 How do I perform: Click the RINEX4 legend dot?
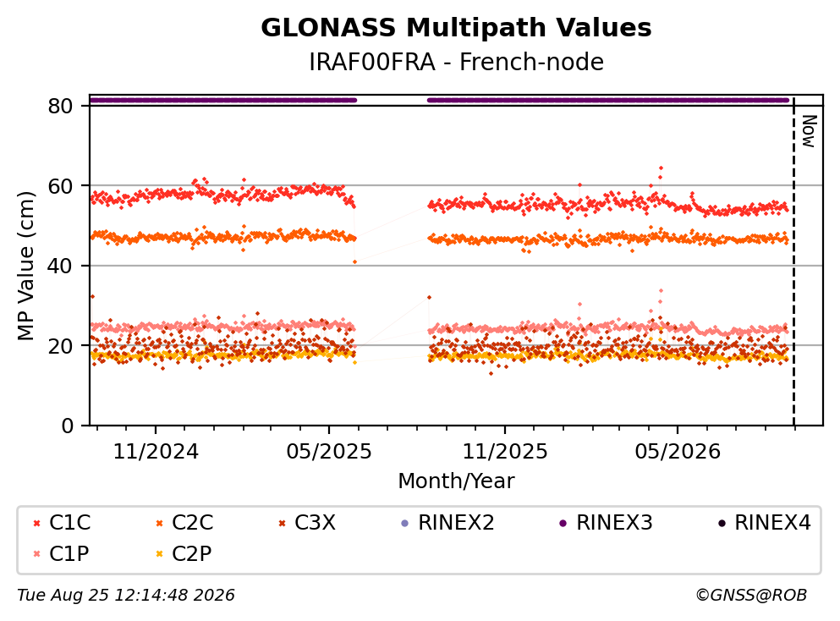[x=722, y=524]
